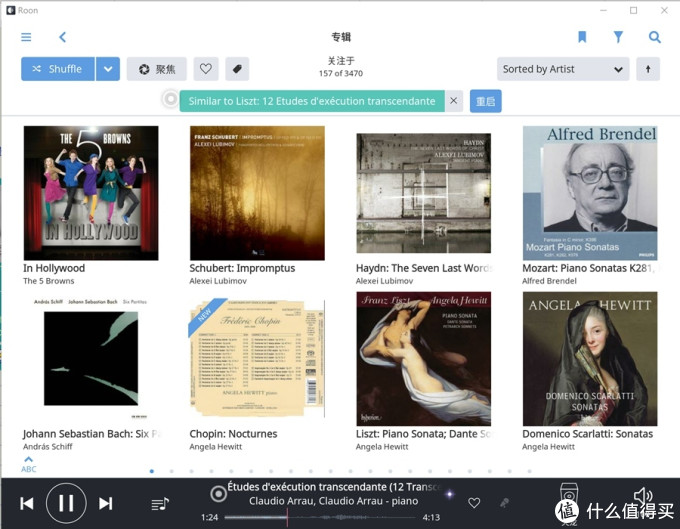Viewport: 680px width, 529px height.
Task: Click the 157 of 3470 focus count
Action: [x=341, y=73]
